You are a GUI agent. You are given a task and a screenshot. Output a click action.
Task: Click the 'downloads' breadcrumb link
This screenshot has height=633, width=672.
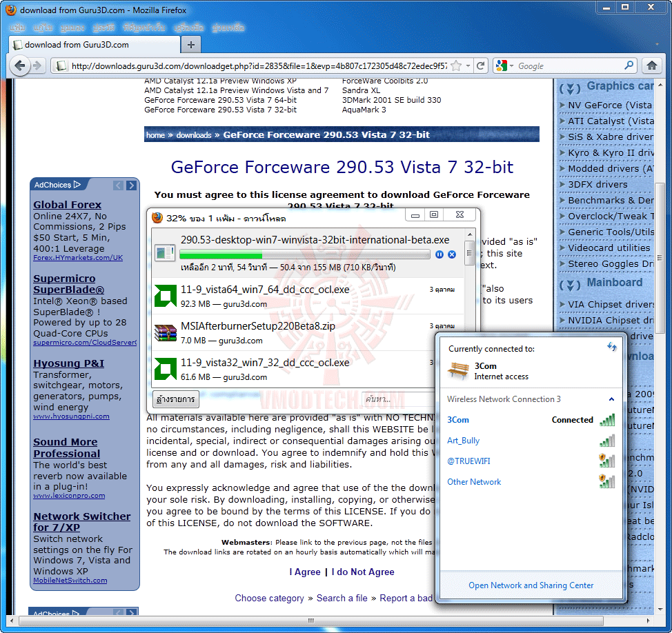pyautogui.click(x=194, y=135)
